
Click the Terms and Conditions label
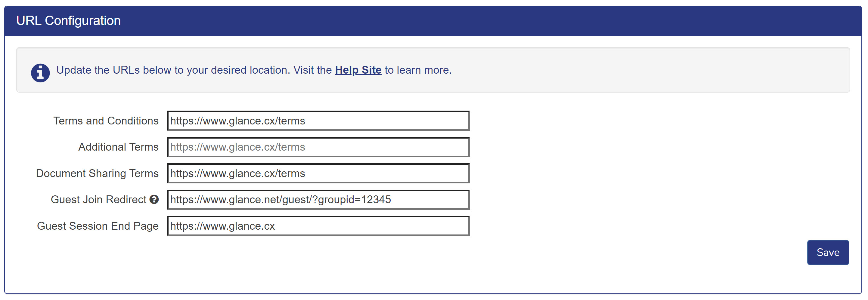[106, 121]
